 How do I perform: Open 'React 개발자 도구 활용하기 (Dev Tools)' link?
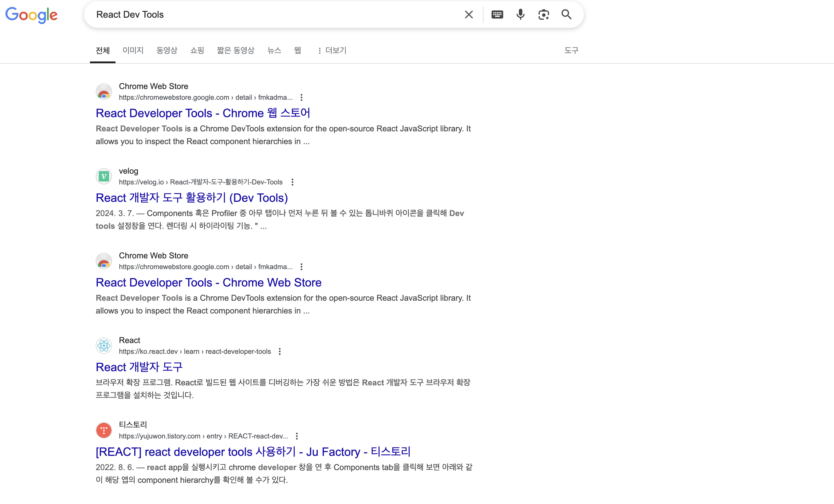click(x=192, y=197)
